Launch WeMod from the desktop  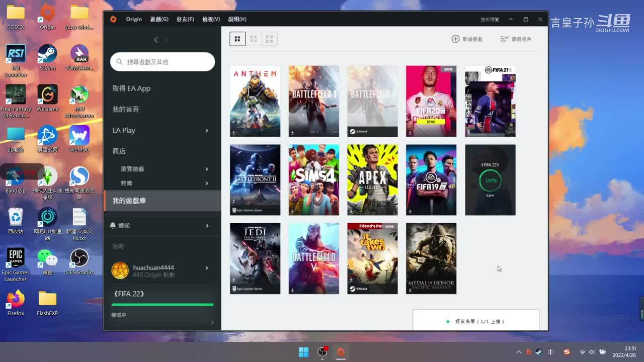point(79,139)
